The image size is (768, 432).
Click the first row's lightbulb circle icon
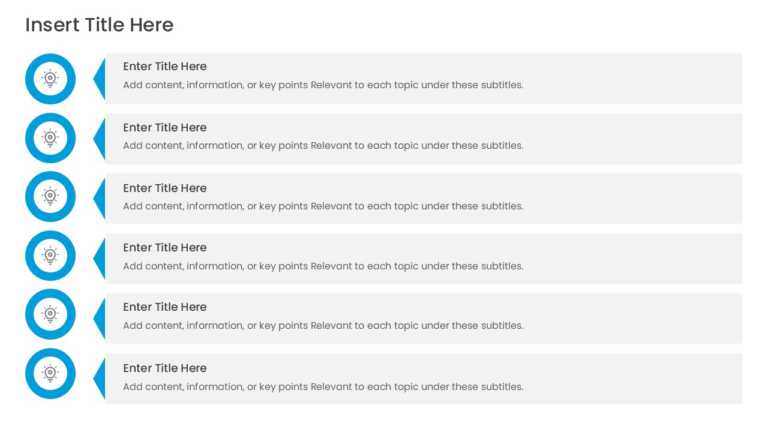50,79
